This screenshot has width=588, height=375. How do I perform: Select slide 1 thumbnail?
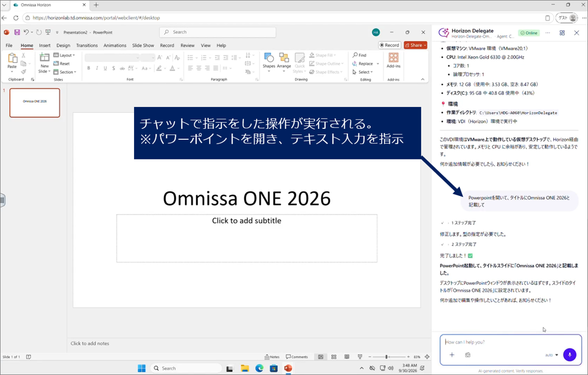click(34, 103)
